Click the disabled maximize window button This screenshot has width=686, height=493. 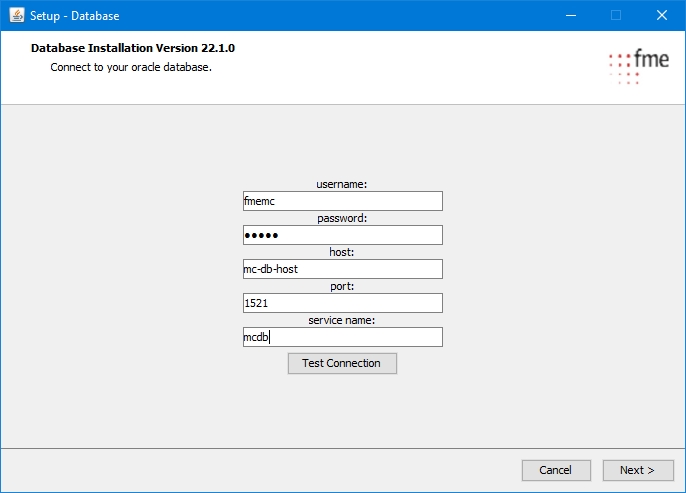point(616,15)
